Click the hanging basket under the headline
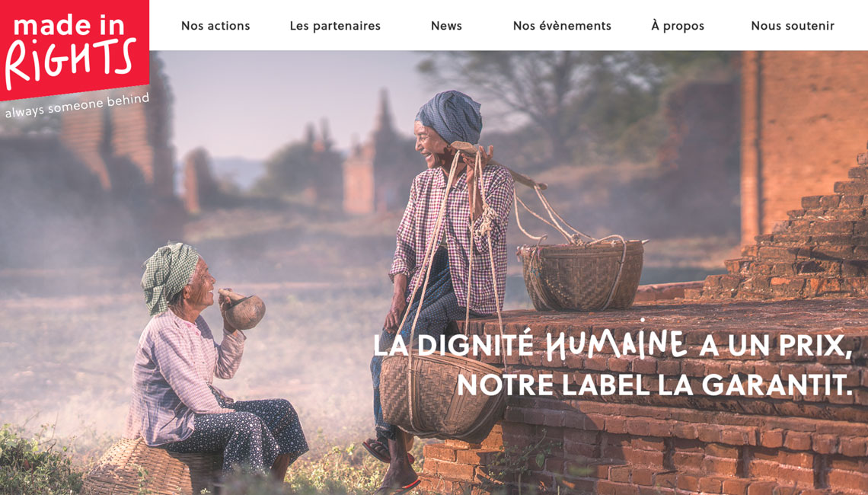Screen dimensions: 868x495 pyautogui.click(x=441, y=396)
